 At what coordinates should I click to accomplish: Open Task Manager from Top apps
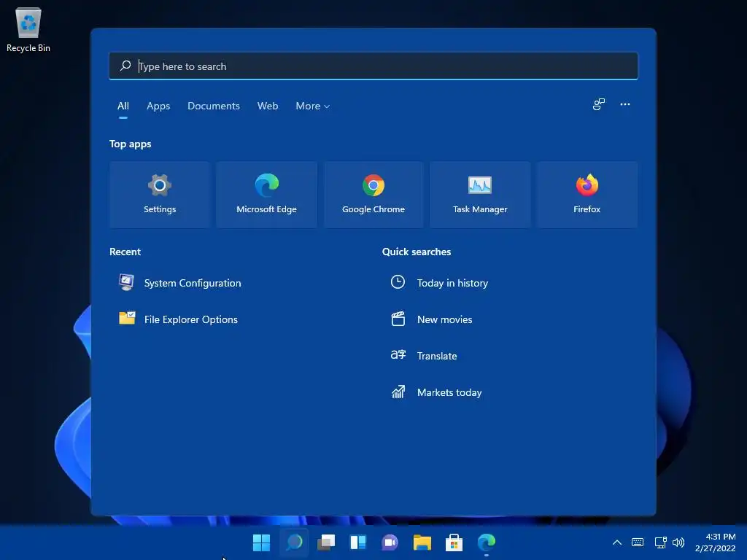click(x=480, y=194)
